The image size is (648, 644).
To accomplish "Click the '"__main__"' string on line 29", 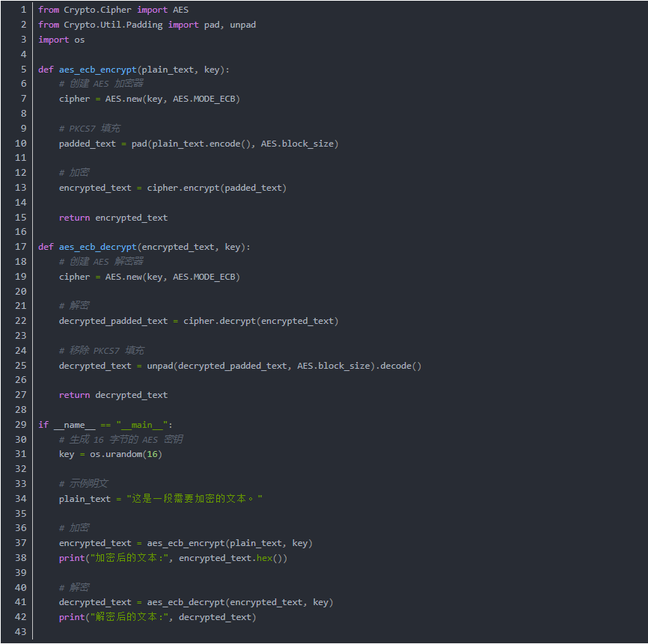I will (x=141, y=425).
